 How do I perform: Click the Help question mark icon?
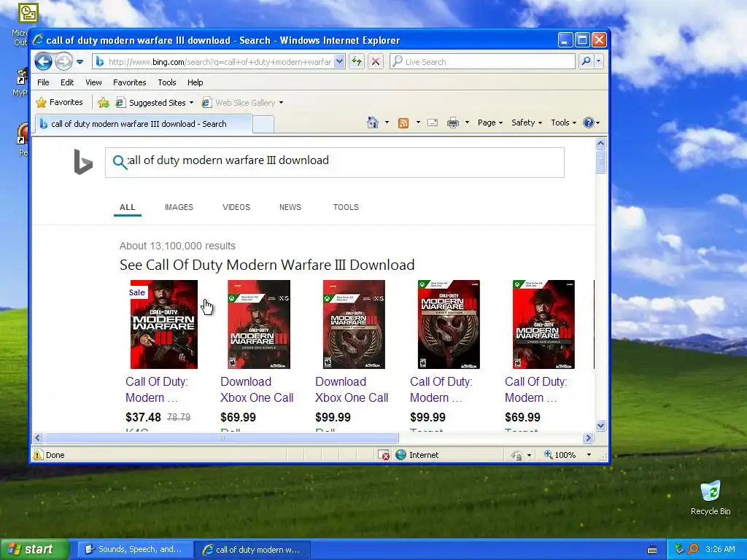(589, 122)
